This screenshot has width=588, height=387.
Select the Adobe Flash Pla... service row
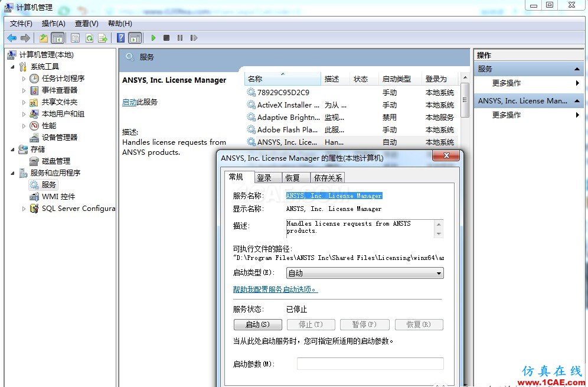click(x=351, y=130)
